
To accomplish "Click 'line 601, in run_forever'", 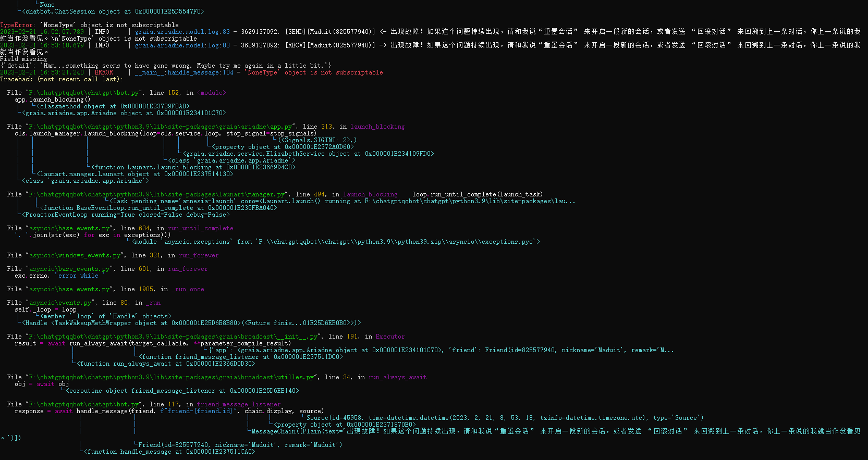I will point(164,269).
